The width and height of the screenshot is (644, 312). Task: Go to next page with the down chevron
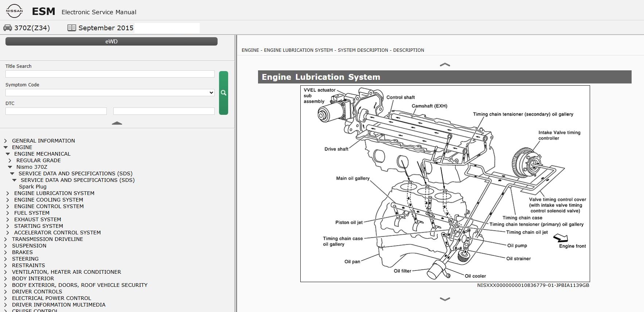[x=445, y=299]
